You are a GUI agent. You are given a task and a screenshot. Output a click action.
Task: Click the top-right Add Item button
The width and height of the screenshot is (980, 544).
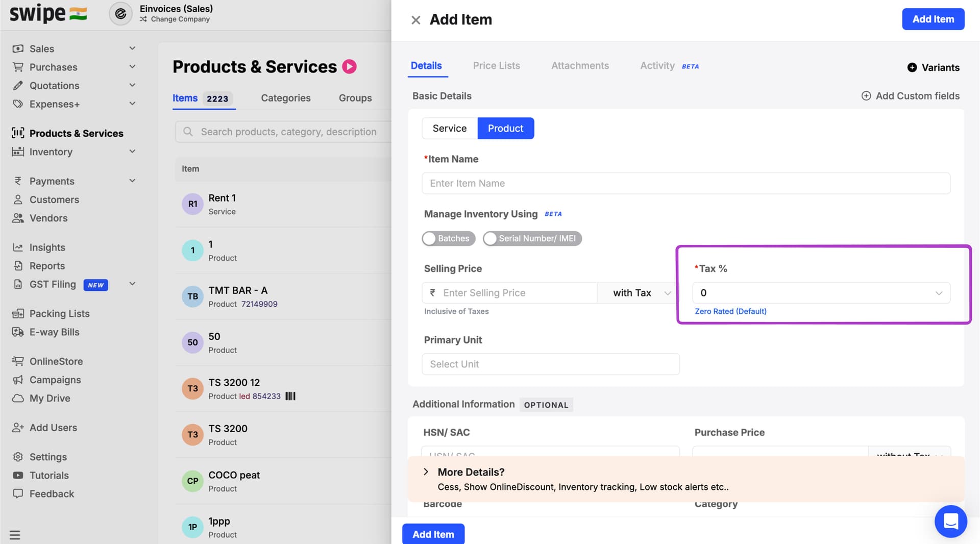pos(933,19)
